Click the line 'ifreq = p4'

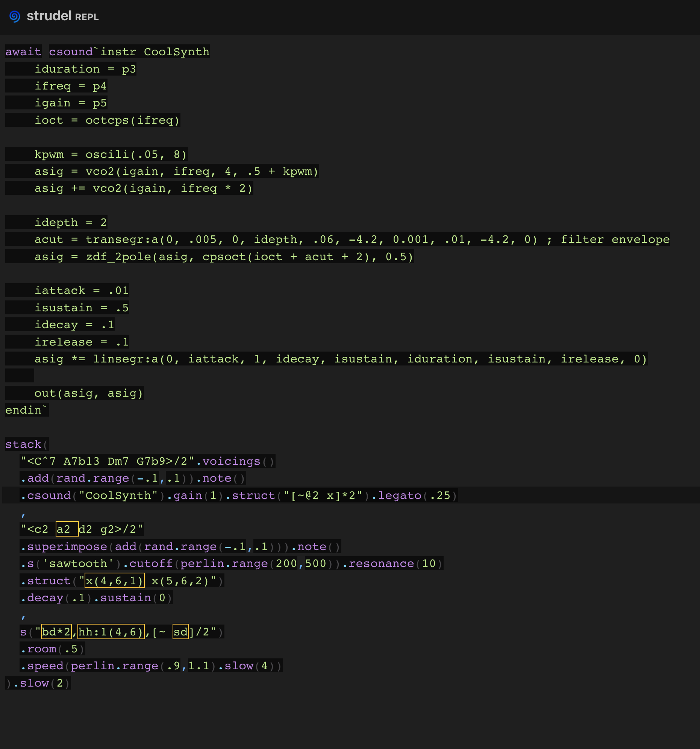tap(71, 86)
